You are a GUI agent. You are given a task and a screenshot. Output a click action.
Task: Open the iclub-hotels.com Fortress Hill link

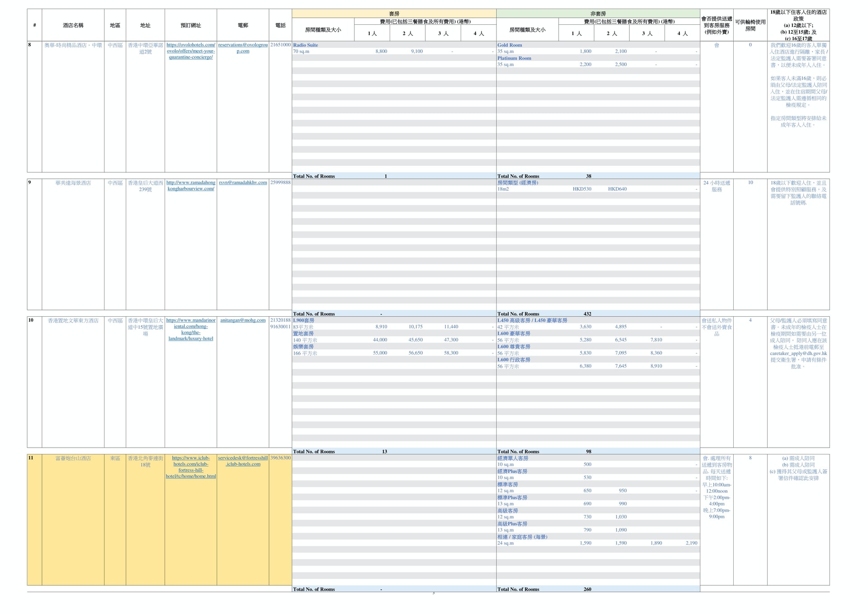(x=191, y=467)
